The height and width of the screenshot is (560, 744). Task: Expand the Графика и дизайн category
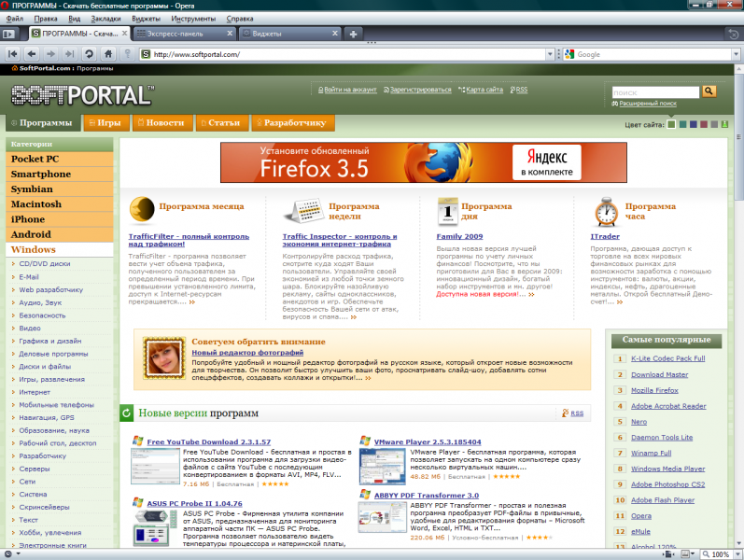(49, 341)
